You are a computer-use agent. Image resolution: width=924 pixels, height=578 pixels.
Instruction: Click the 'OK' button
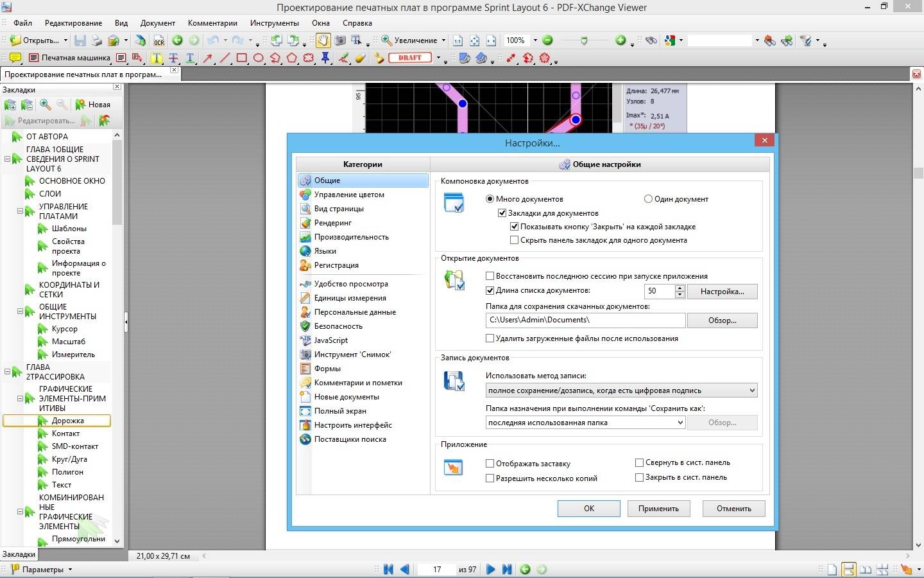588,509
